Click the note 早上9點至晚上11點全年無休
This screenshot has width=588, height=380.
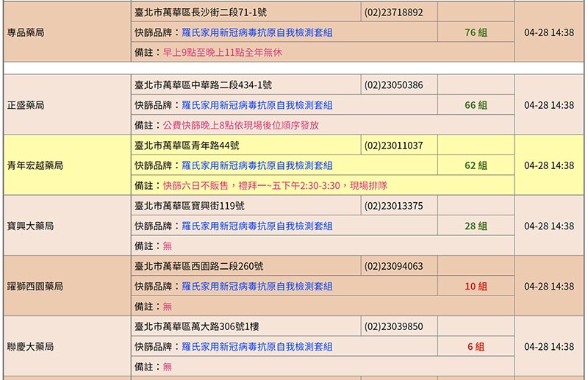pyautogui.click(x=223, y=52)
